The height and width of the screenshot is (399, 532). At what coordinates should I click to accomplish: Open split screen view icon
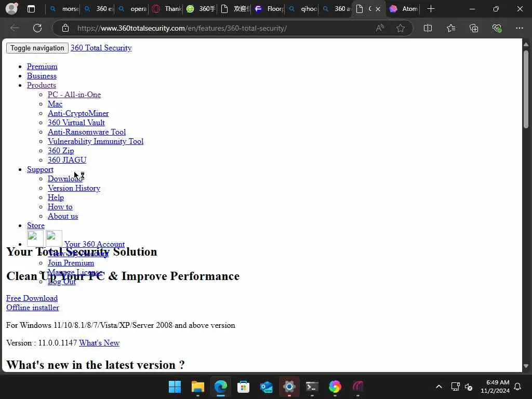click(x=428, y=28)
